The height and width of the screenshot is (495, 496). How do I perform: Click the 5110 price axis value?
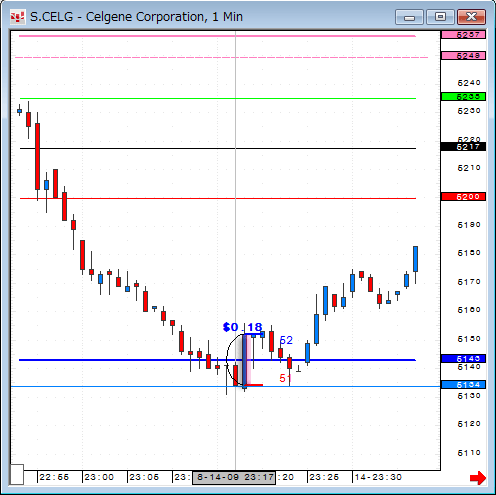469,453
